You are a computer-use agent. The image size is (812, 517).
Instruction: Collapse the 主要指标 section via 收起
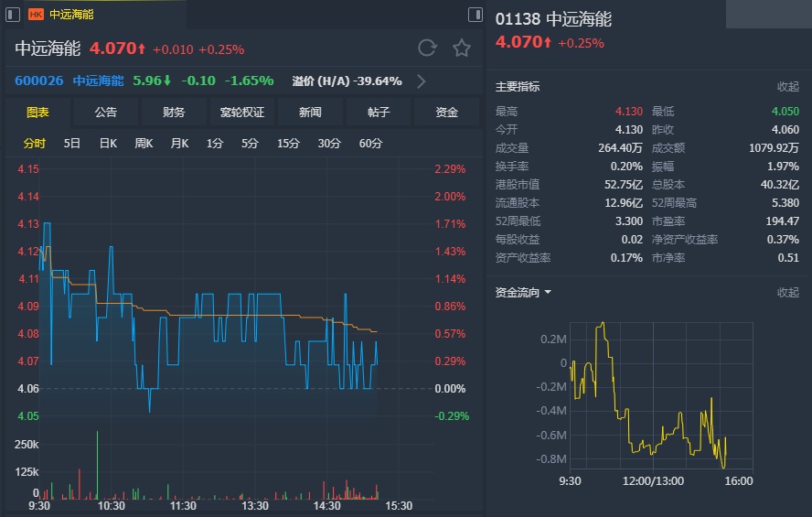787,87
